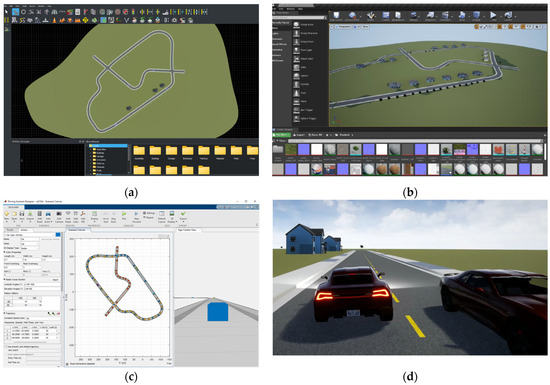Open the actor Class dropdown in Actors panel
The width and height of the screenshot is (550, 385).
click(x=30, y=244)
